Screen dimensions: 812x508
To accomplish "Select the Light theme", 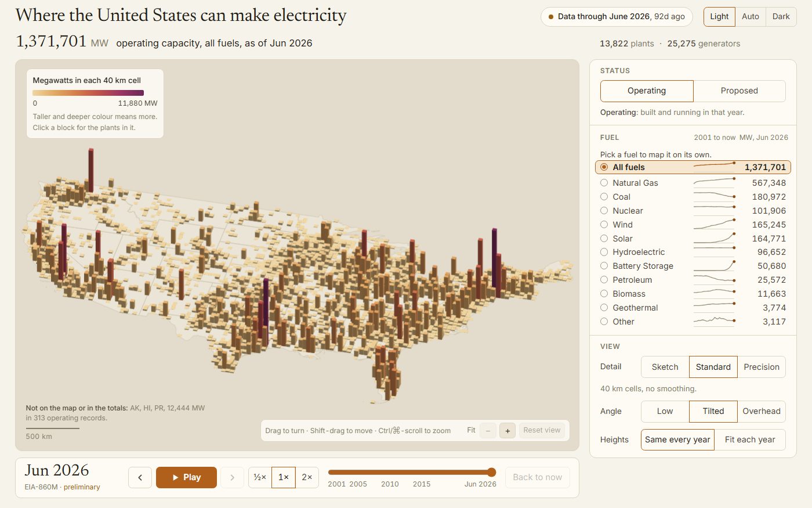I will coord(719,16).
